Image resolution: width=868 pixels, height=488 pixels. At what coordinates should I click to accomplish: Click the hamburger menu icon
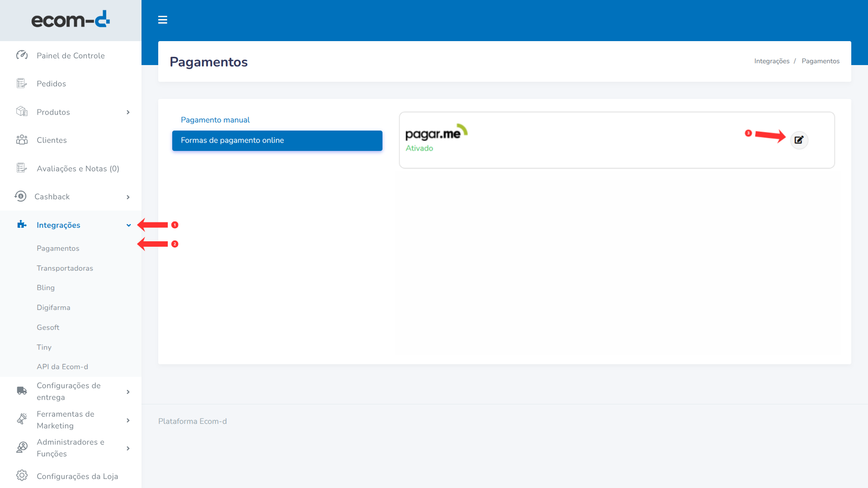[x=163, y=20]
